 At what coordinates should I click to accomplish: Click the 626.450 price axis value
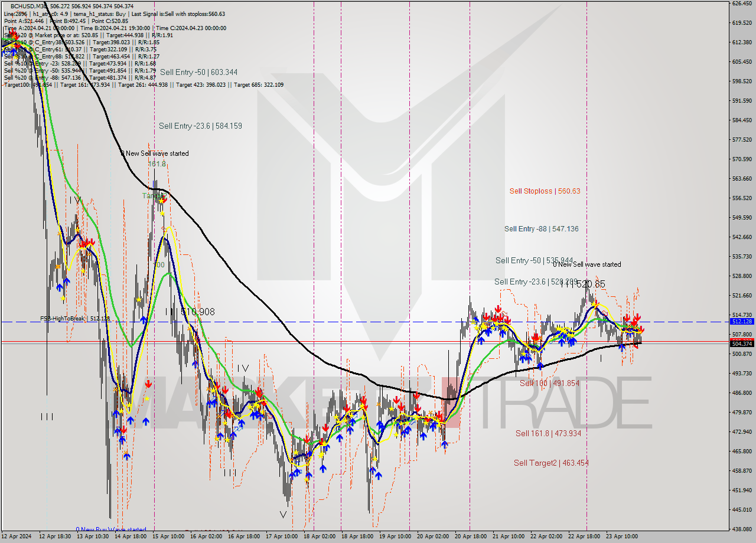[x=741, y=3]
